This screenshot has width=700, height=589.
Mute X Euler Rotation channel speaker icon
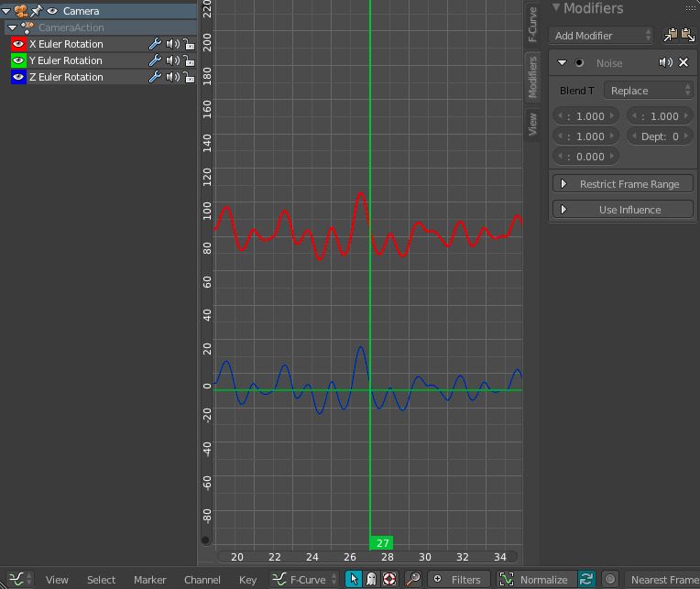click(x=172, y=44)
